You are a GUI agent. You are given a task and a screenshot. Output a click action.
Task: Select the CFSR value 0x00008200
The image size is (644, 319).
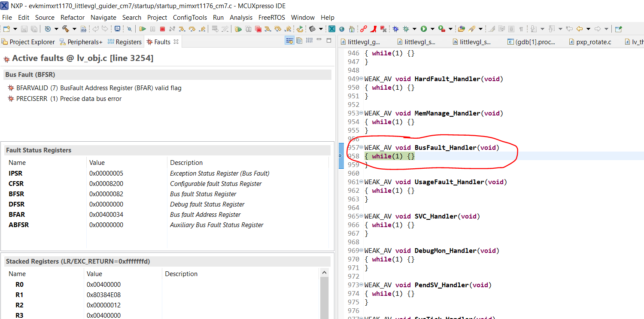106,184
